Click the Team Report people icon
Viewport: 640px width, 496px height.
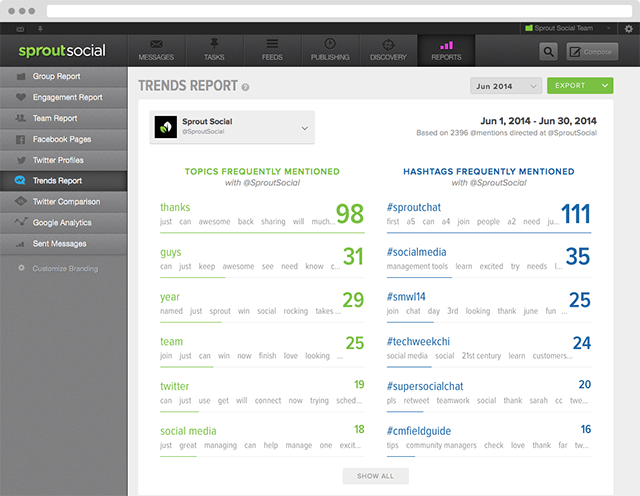20,118
